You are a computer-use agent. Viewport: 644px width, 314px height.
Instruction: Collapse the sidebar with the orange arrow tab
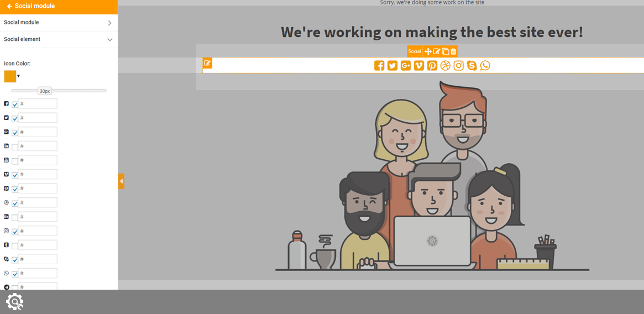(121, 181)
